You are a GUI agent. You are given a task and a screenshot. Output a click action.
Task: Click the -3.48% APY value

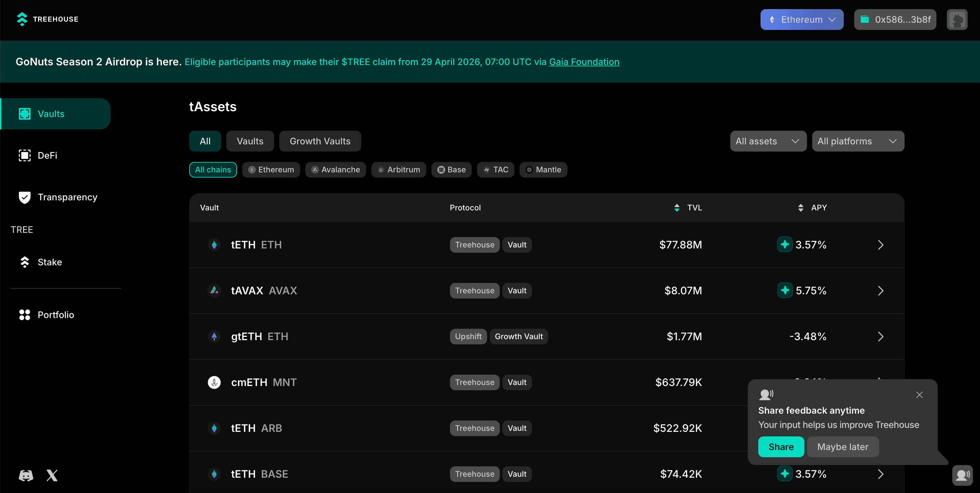pos(808,336)
